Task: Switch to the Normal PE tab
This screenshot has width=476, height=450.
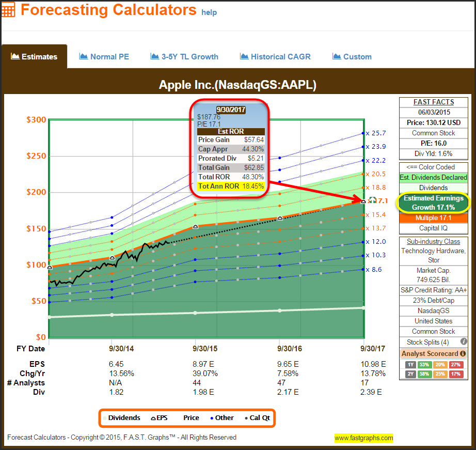Action: click(x=104, y=57)
